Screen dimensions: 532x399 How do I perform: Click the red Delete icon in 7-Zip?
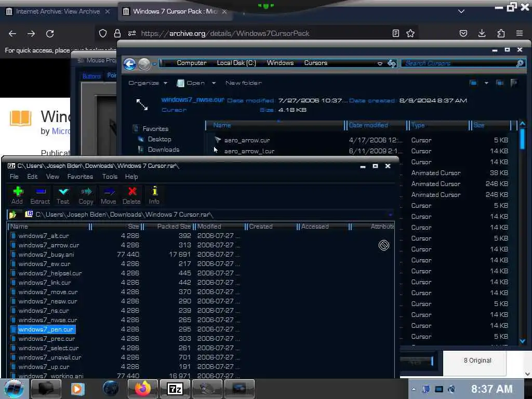(x=131, y=195)
